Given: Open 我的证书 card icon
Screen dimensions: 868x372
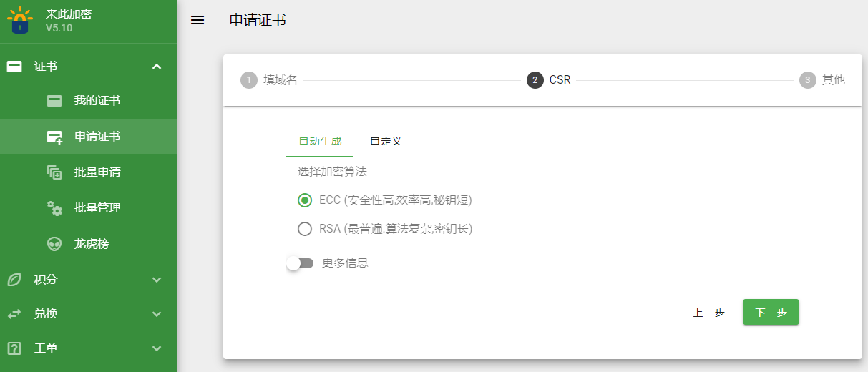Looking at the screenshot, I should 54,101.
